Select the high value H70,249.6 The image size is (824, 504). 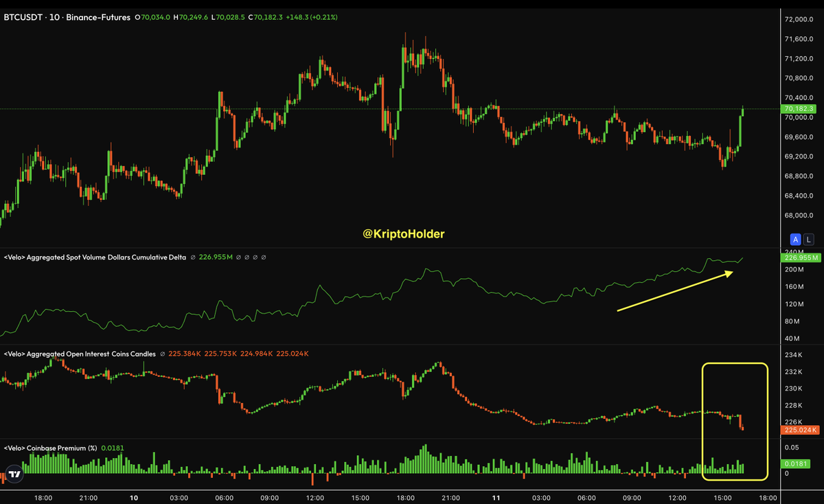tap(190, 17)
